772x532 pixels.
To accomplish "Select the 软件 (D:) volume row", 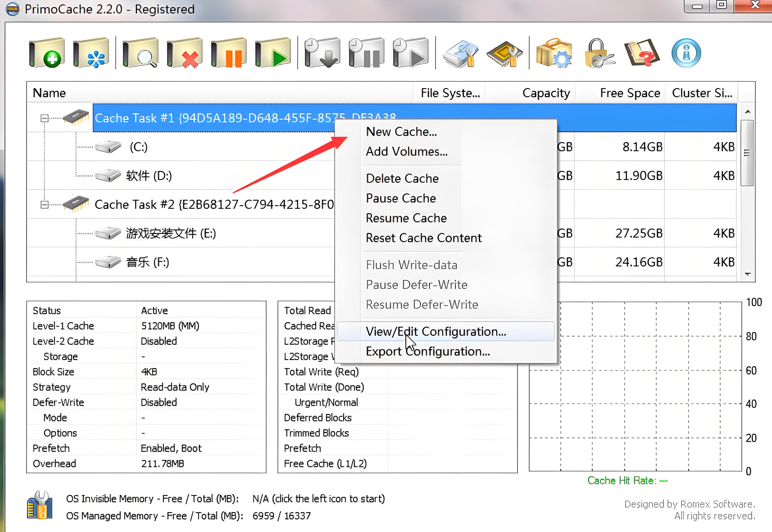I will pos(149,176).
